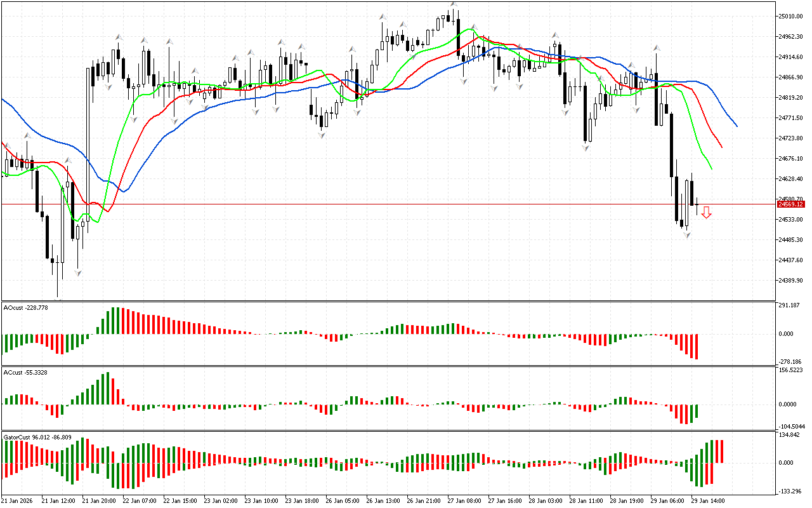Screen dimensions: 812x508
Task: Click the 26 Jan 13:00 time label
Action: tap(382, 500)
